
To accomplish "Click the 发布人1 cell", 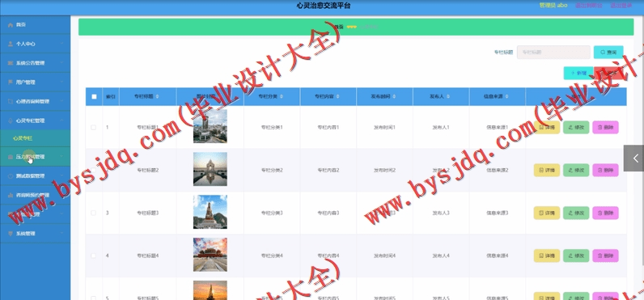I will pos(441,128).
